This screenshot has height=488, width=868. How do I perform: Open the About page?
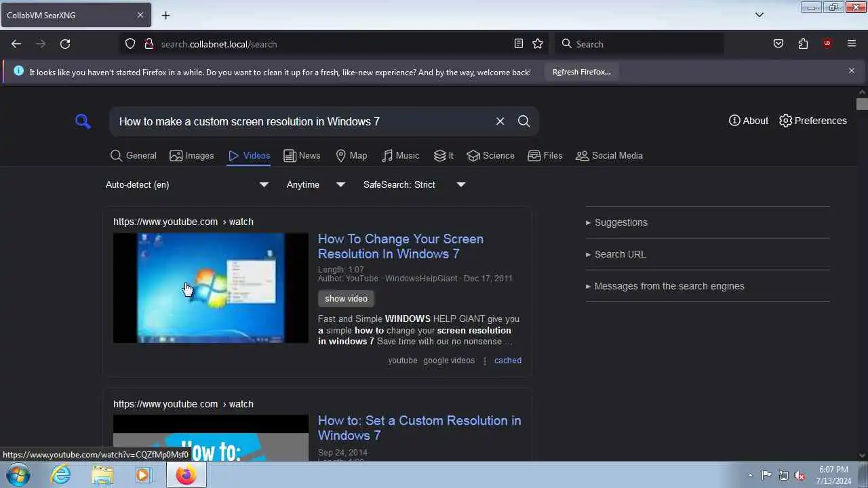point(748,121)
